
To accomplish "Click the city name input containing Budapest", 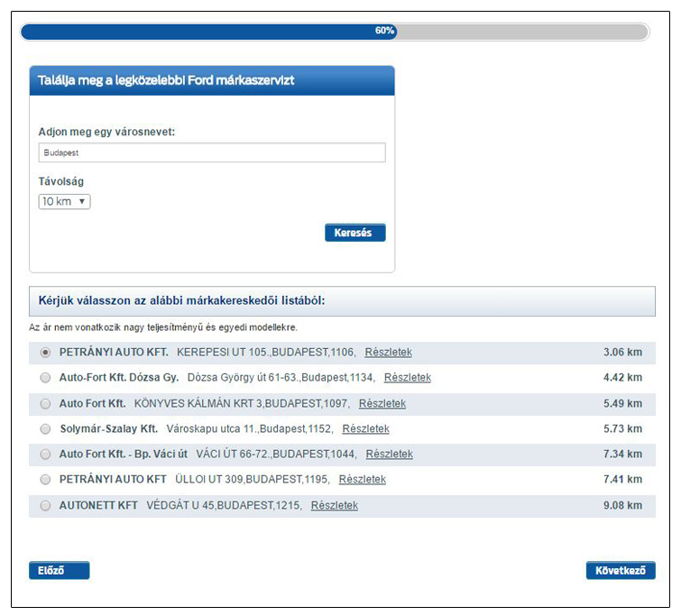I will (x=212, y=152).
